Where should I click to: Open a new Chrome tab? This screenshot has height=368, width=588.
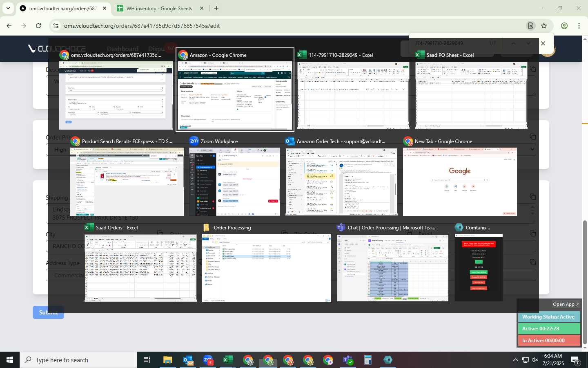pyautogui.click(x=216, y=8)
